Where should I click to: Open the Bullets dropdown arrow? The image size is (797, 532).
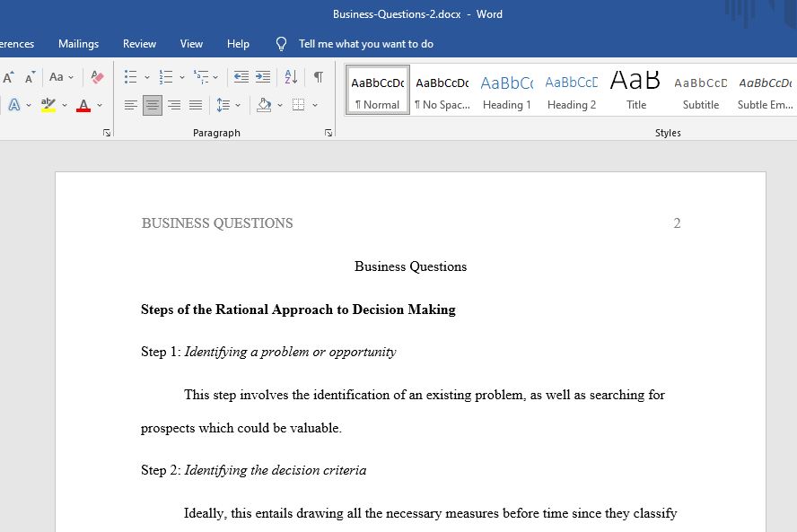147,78
